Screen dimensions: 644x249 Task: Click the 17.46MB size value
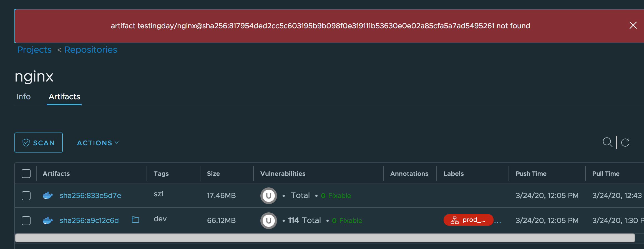(221, 195)
